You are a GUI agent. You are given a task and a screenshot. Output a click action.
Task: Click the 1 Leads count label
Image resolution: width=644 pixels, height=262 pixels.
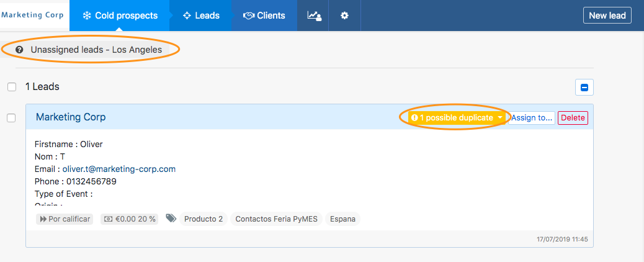pyautogui.click(x=42, y=87)
